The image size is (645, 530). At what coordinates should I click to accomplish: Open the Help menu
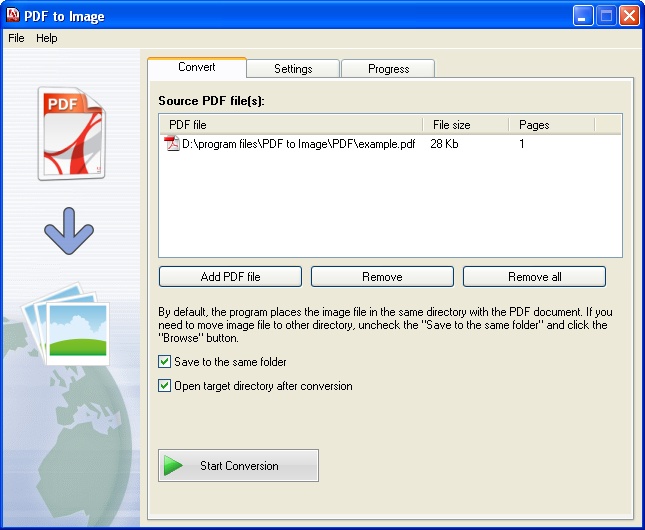46,38
